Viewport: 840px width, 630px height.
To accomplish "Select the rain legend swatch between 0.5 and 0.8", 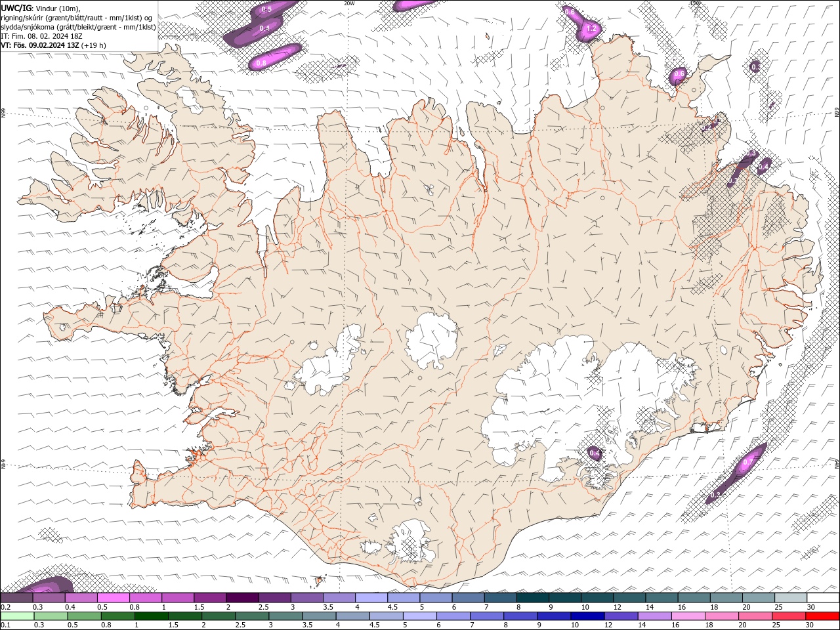I will [x=85, y=616].
